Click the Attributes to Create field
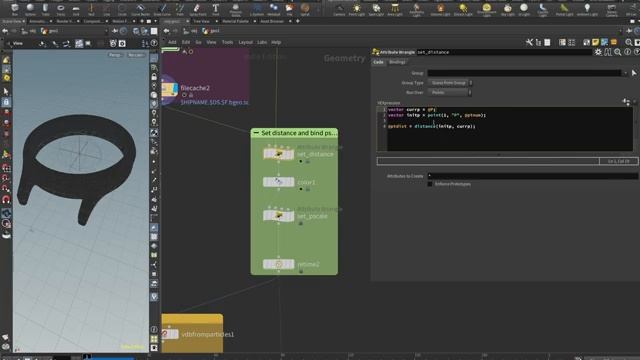This screenshot has width=640, height=360. [x=532, y=176]
